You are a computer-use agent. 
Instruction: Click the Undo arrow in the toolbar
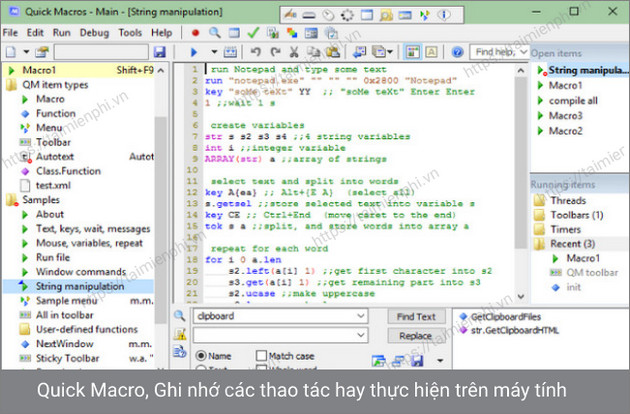256,51
